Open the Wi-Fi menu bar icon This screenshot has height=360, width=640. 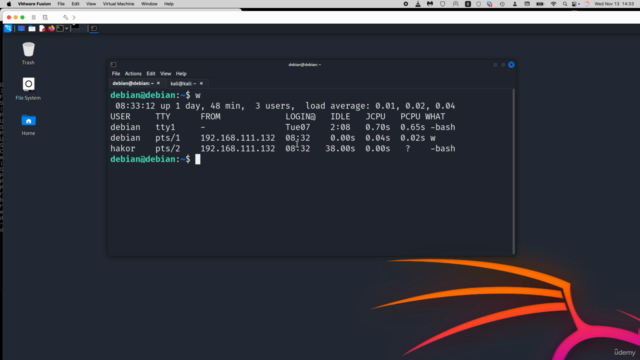553,4
